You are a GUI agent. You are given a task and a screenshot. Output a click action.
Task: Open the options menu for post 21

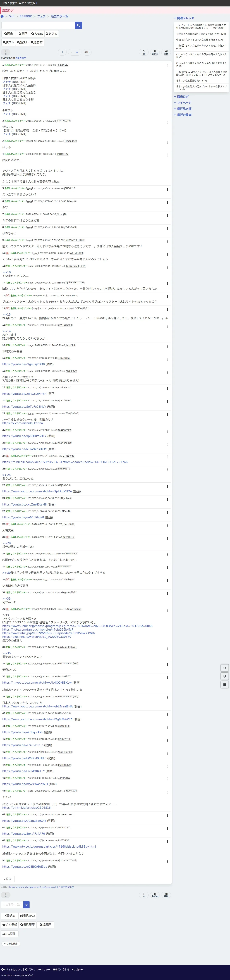[x=167, y=414]
